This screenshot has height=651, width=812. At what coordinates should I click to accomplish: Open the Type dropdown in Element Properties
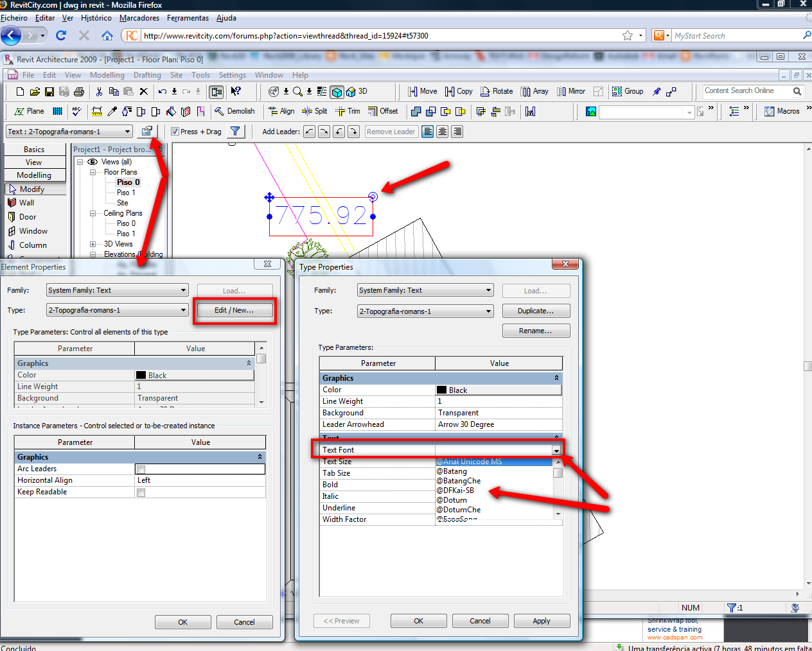pyautogui.click(x=185, y=310)
